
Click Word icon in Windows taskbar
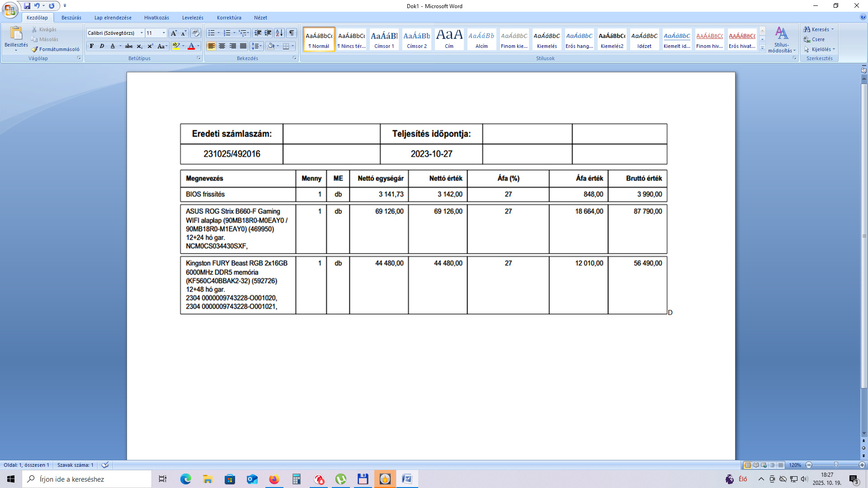(x=407, y=479)
